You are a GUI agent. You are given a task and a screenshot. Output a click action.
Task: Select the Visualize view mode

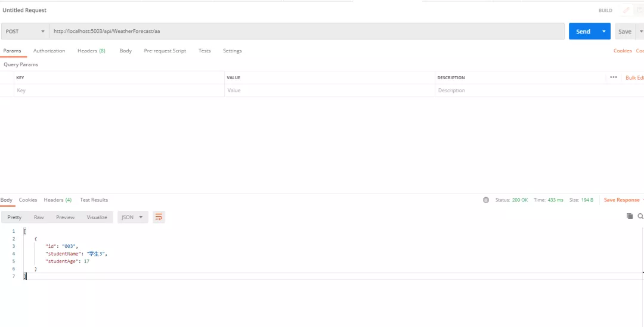coord(97,217)
